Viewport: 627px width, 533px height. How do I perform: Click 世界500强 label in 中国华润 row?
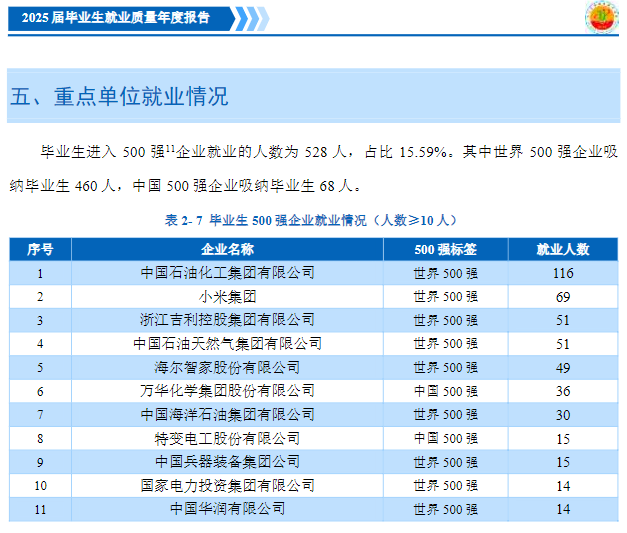(x=446, y=509)
